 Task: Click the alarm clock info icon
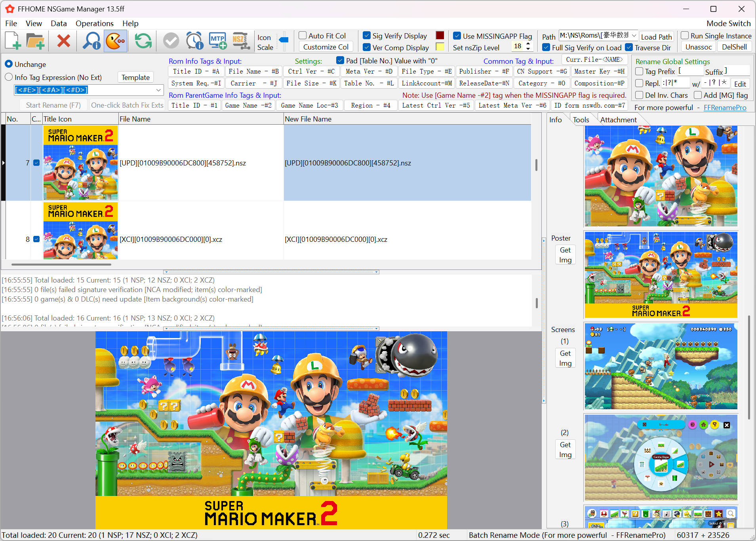point(194,41)
